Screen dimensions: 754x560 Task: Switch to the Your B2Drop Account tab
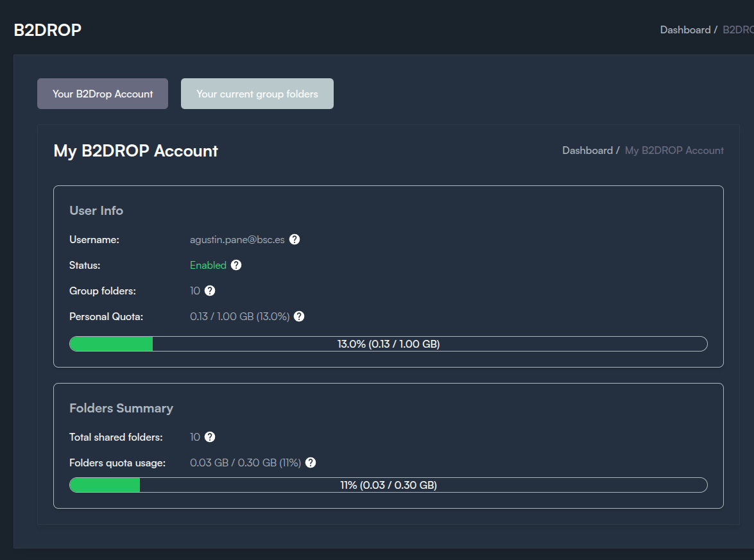coord(103,94)
